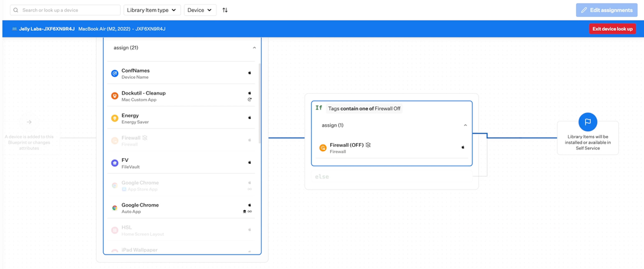Click the sort arrows icon
This screenshot has height=269, width=644.
[x=225, y=10]
